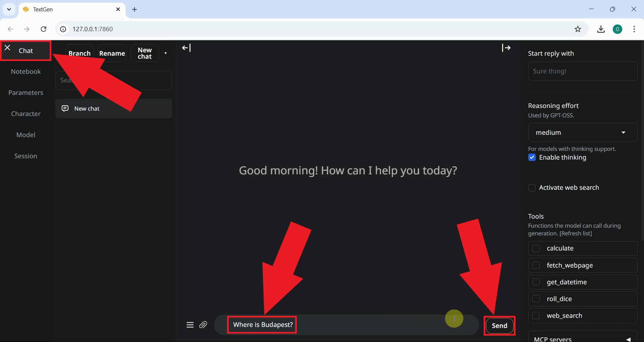Open the Reasoning effort medium dropdown

(583, 132)
